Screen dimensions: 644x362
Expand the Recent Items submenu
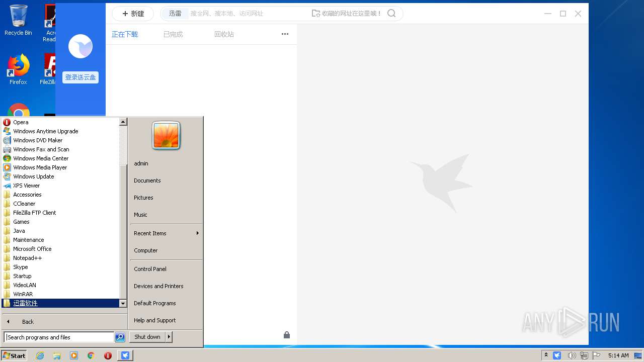pos(166,233)
